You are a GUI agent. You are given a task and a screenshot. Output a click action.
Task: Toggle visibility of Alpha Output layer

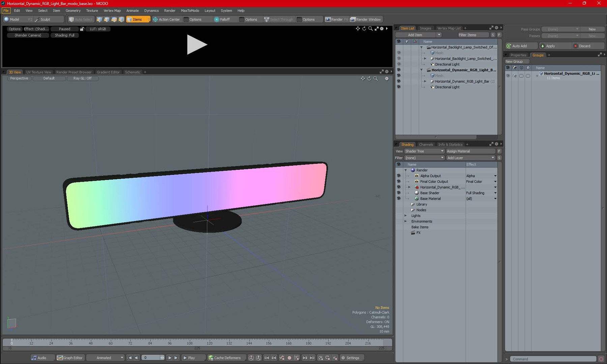tap(399, 176)
